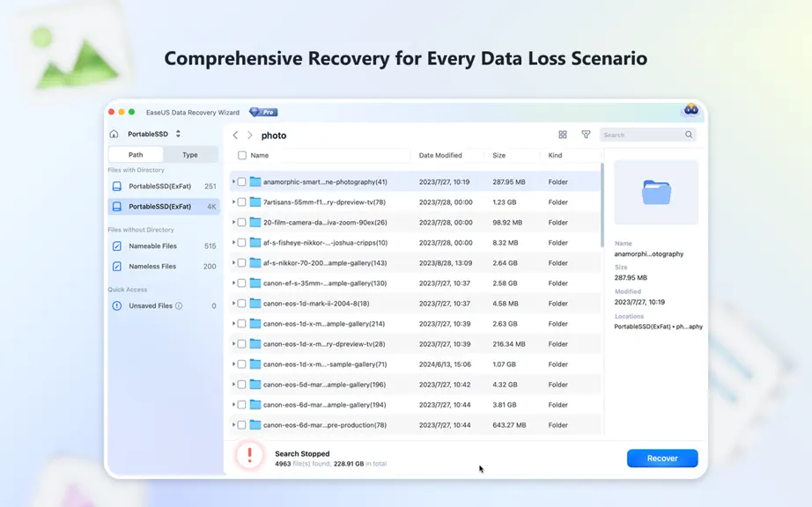
Task: Click the Search input field
Action: (x=647, y=135)
